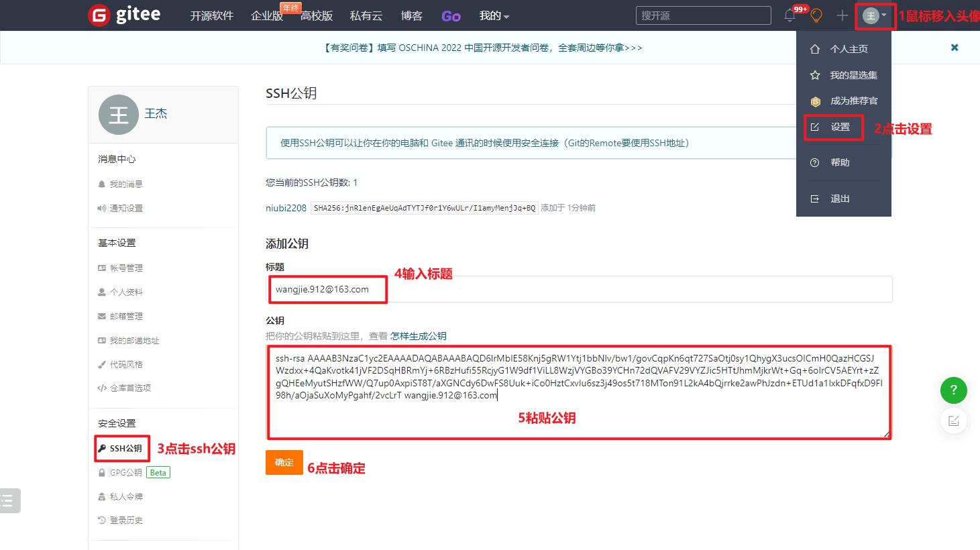Open the 怎样生成公钥 help link

tap(419, 336)
